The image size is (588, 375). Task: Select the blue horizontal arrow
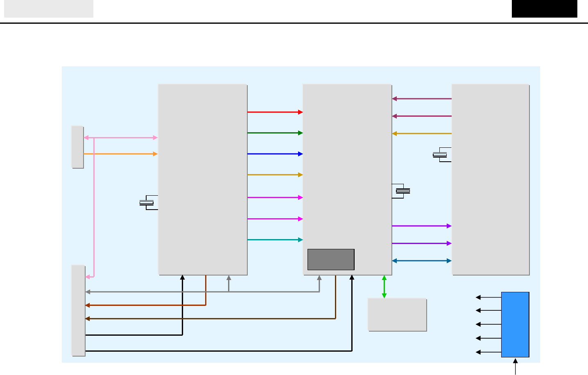pyautogui.click(x=275, y=154)
